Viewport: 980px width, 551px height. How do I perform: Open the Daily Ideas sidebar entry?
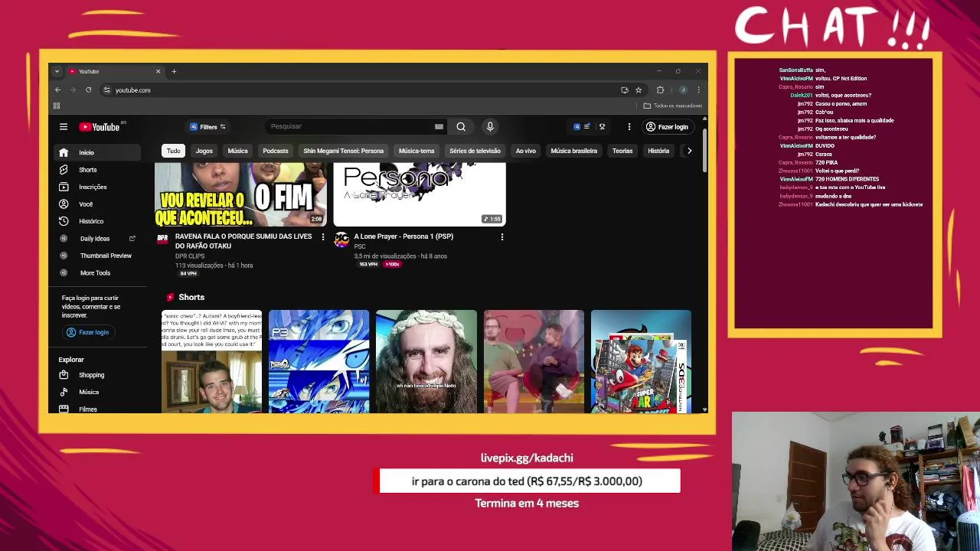(98, 239)
